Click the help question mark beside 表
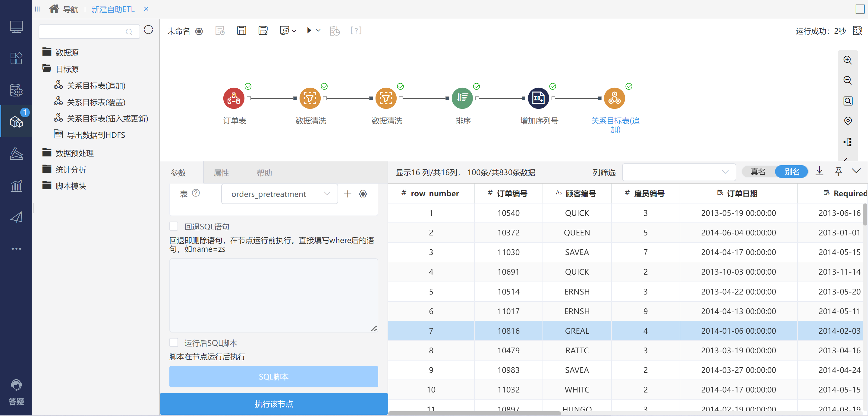The image size is (868, 416). (196, 193)
